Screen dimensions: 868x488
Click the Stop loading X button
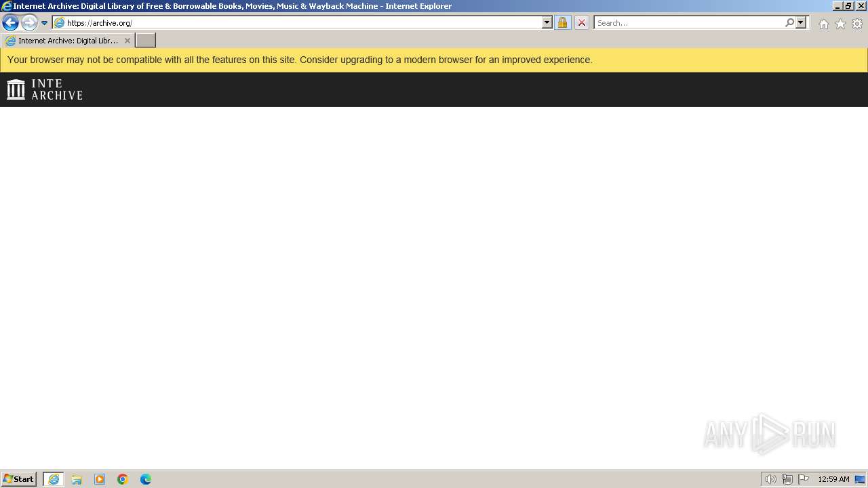pos(581,23)
